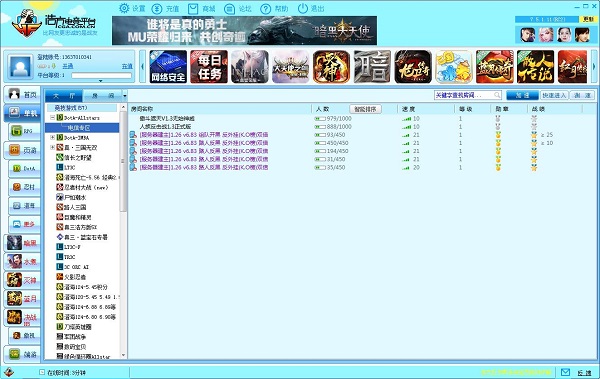The height and width of the screenshot is (379, 600).
Task: Click the last avatar in top-right group
Action: [x=582, y=35]
